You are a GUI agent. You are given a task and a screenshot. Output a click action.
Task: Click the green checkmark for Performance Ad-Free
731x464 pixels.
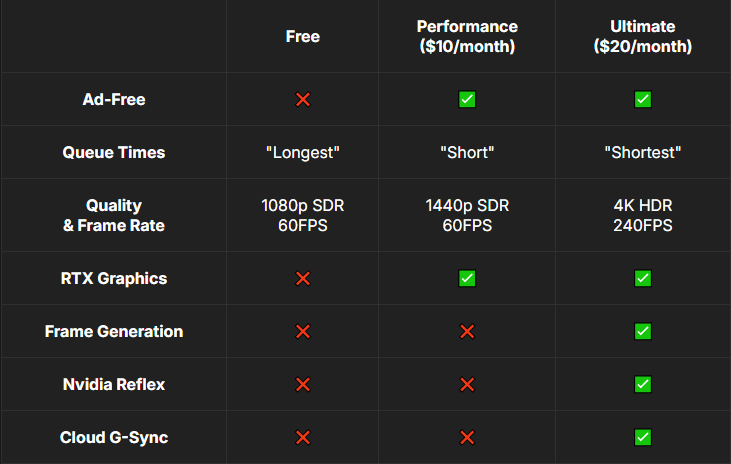467,99
